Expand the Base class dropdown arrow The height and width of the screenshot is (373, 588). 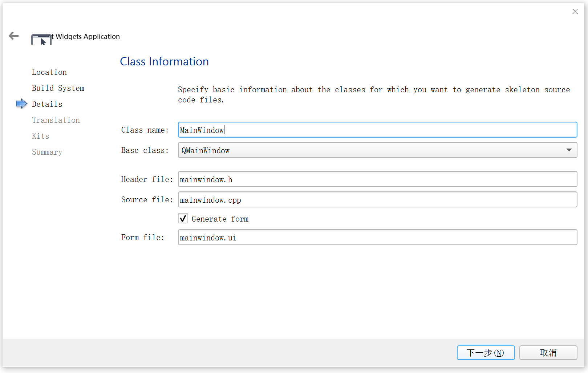tap(569, 150)
